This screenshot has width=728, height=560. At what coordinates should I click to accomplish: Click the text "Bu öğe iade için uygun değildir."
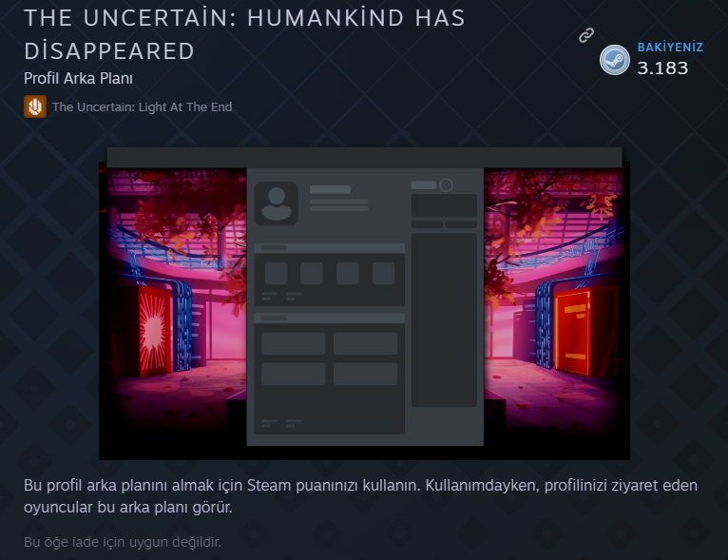(123, 542)
